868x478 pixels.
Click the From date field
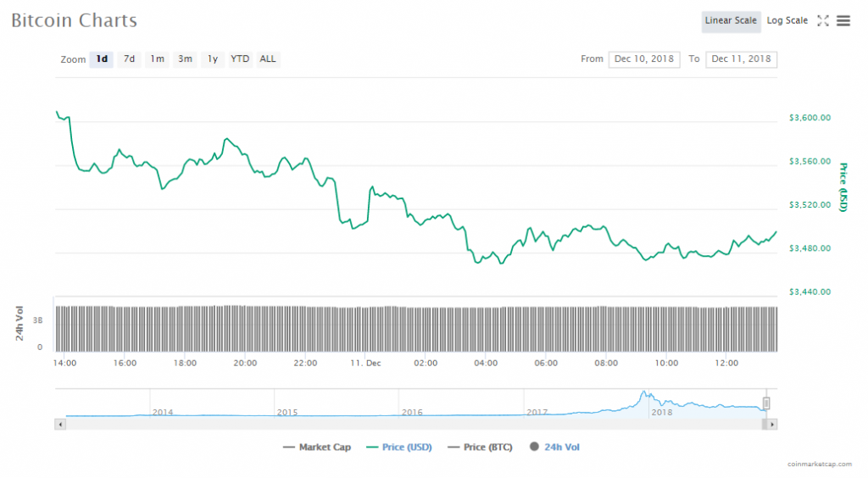[644, 59]
